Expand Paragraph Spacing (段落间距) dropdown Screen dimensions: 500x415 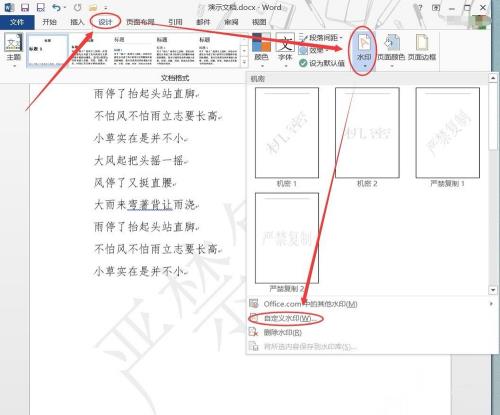point(321,37)
